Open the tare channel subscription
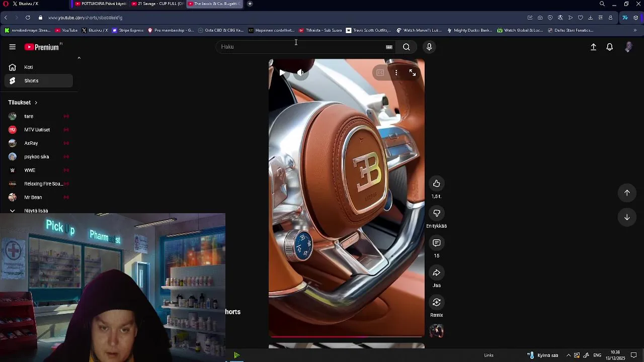The image size is (644, 362). 39,116
